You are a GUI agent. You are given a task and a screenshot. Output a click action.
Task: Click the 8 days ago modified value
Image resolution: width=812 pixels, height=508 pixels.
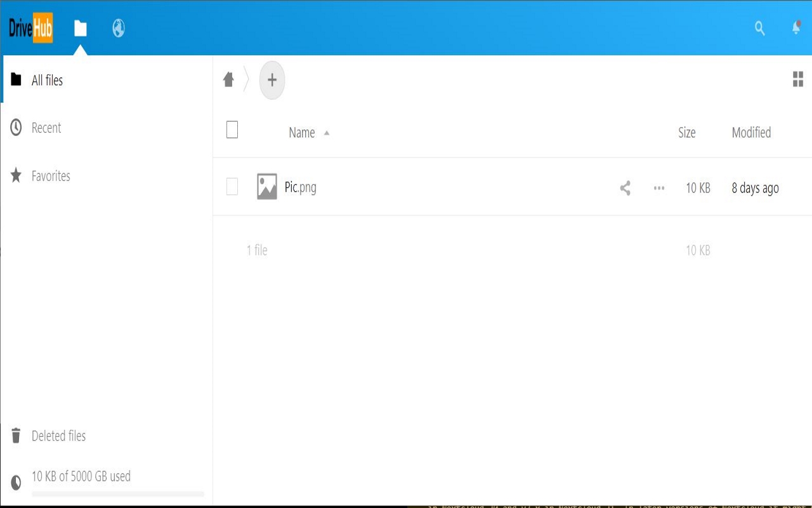756,188
